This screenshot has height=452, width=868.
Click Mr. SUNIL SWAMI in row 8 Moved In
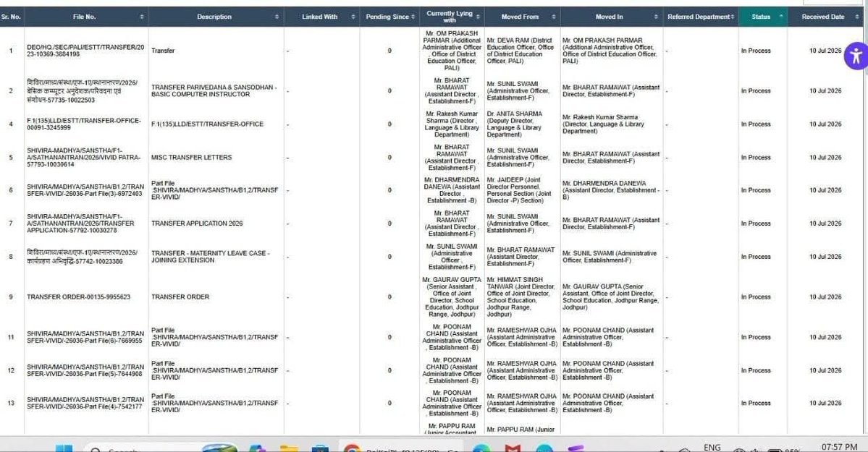(x=610, y=257)
